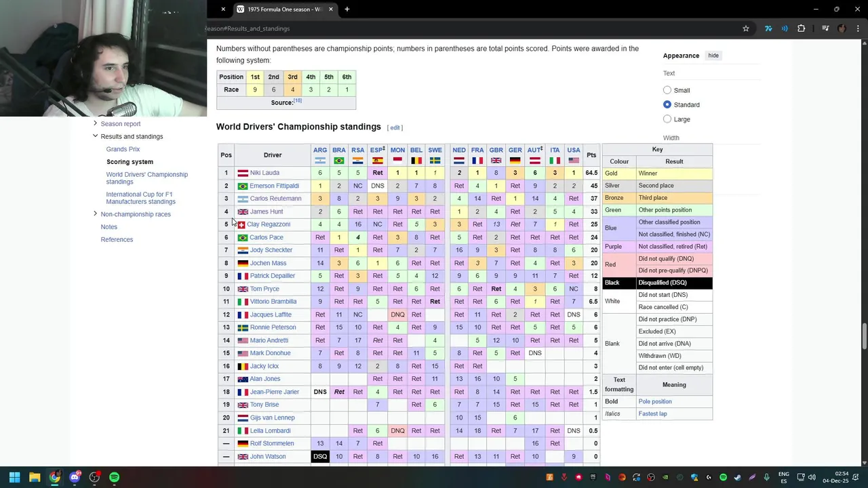Click the Spain flag under ESP header
This screenshot has height=488, width=868.
[378, 161]
